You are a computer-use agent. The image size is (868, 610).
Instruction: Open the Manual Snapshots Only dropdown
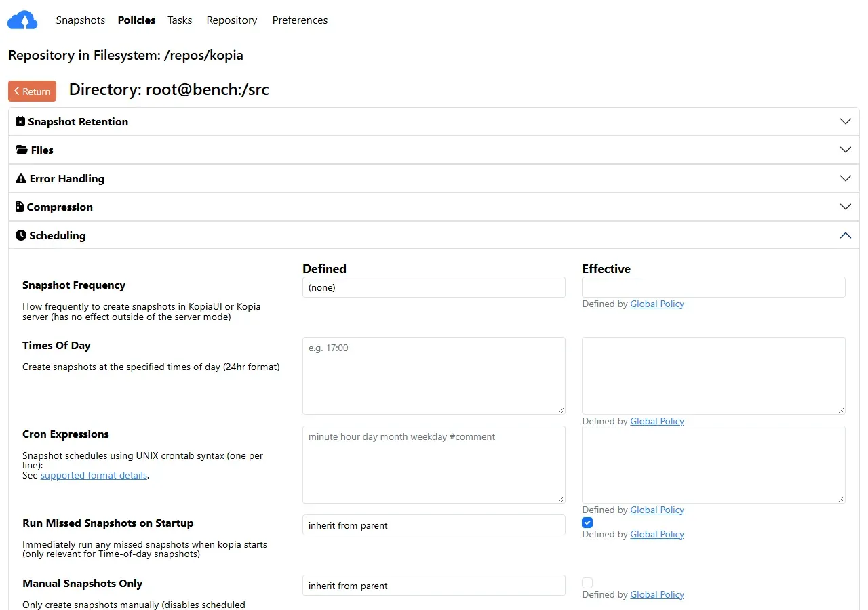(434, 586)
